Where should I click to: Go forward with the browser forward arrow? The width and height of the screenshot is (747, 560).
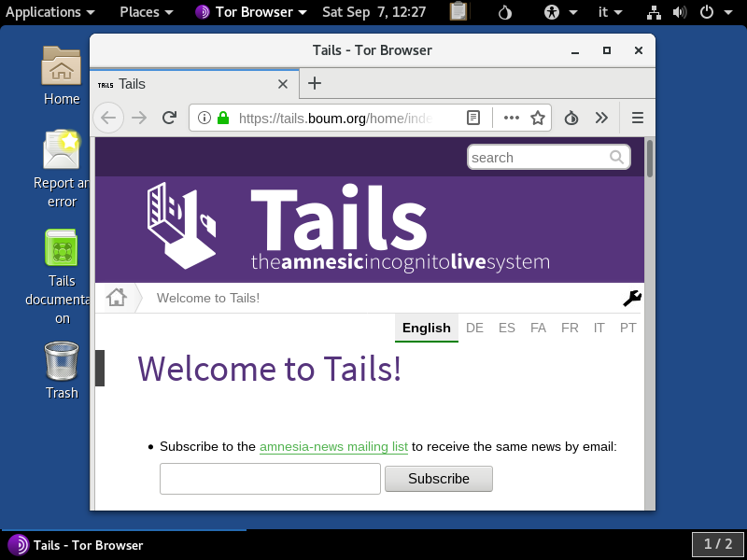(x=139, y=118)
